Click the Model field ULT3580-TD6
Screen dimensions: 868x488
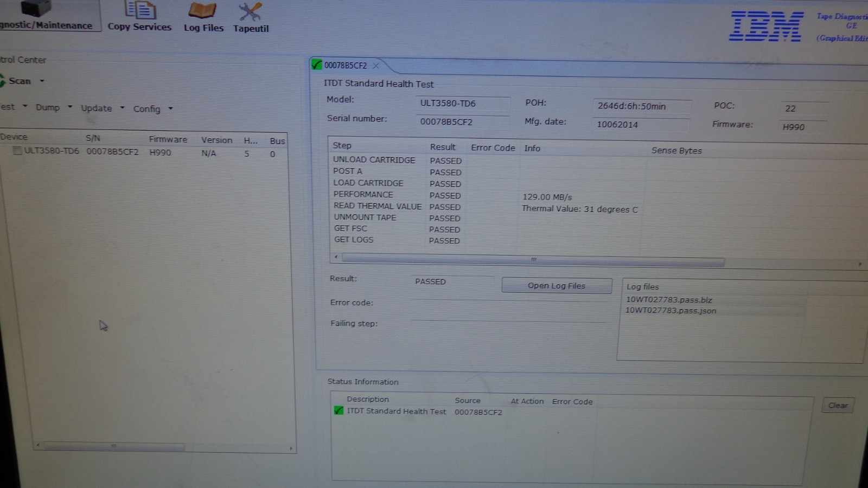pyautogui.click(x=463, y=104)
